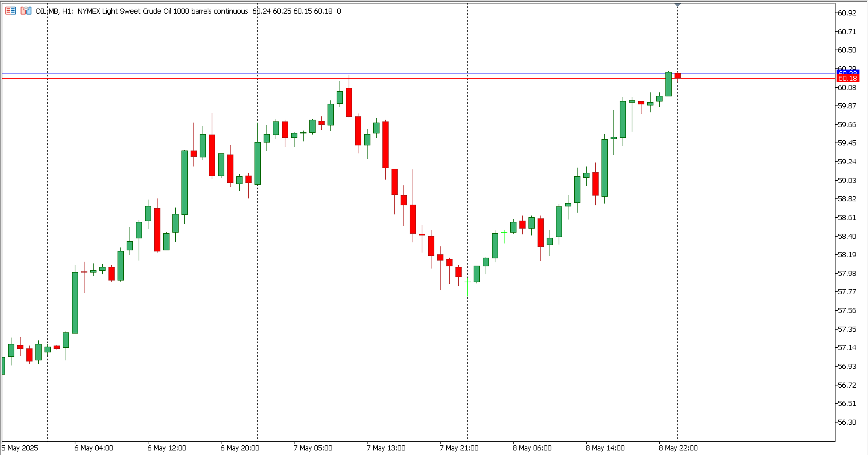The image size is (868, 455).
Task: Click the lime doji candle at 7 May 21:00
Action: click(x=467, y=282)
